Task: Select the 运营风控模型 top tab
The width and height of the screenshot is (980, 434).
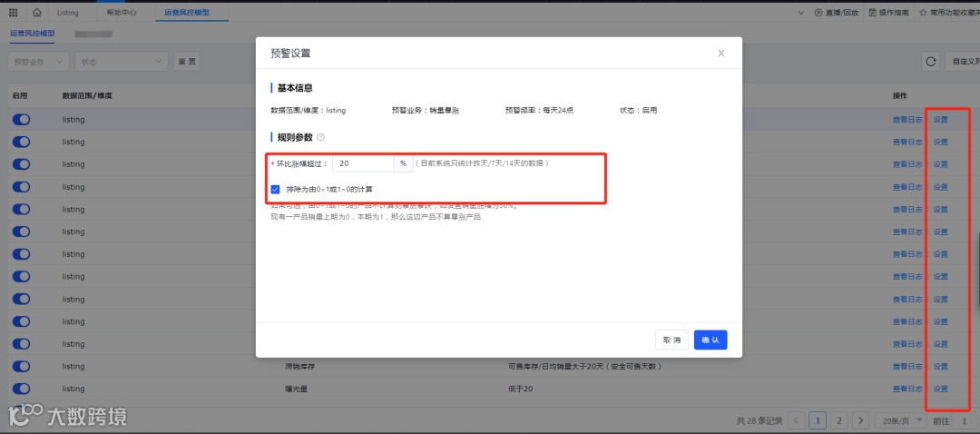Action: point(187,13)
